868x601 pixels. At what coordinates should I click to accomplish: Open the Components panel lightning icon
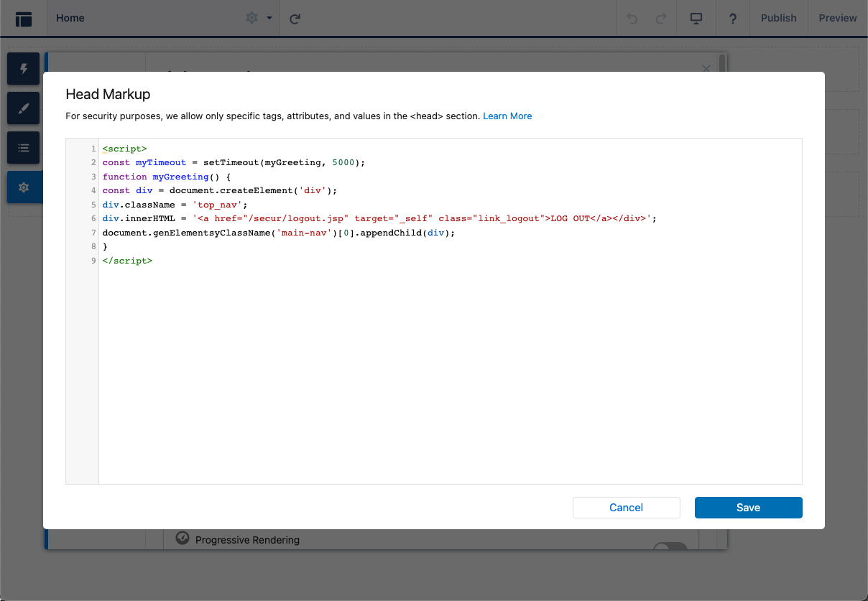pyautogui.click(x=24, y=69)
